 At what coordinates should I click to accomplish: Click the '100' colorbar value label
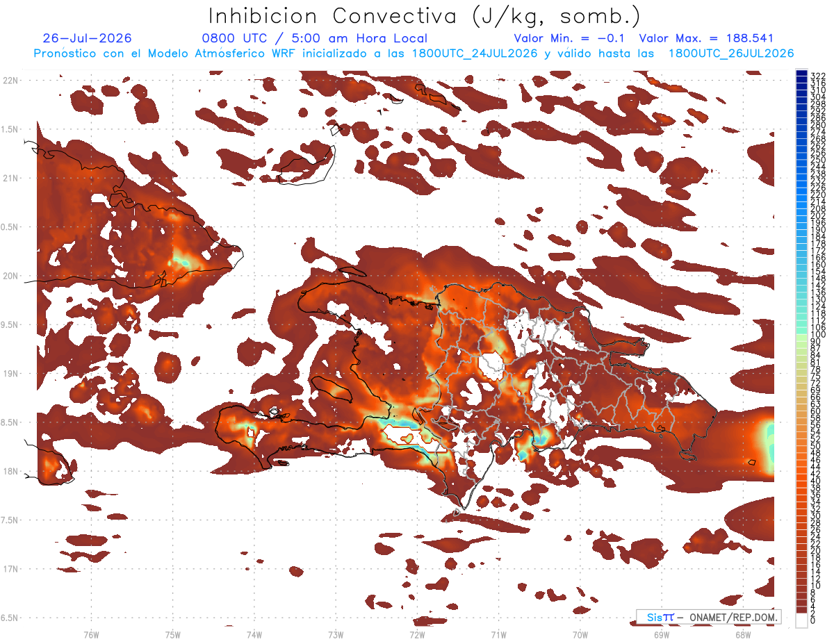818,335
